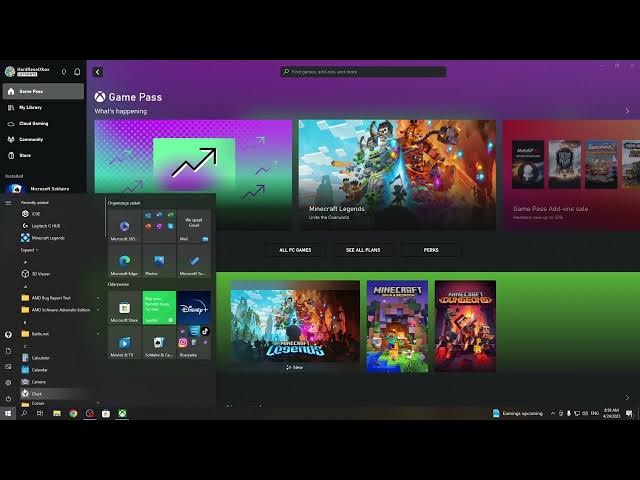Open Chrome from the taskbar
Image resolution: width=640 pixels, height=480 pixels.
click(x=73, y=413)
